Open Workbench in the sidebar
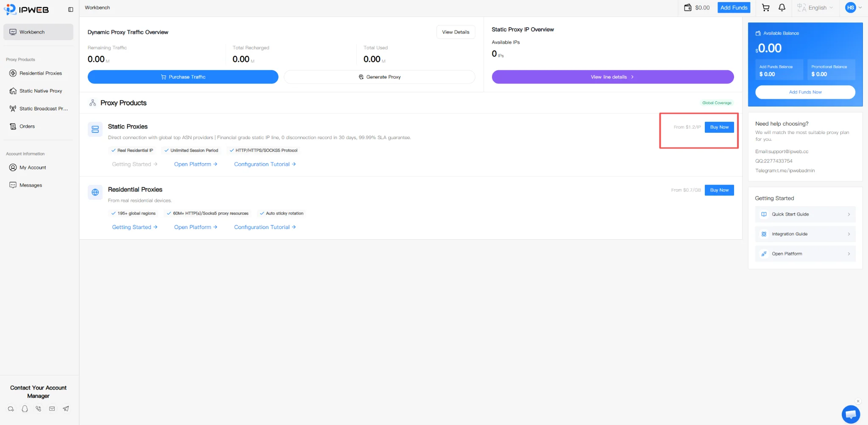The image size is (868, 425). pos(38,32)
